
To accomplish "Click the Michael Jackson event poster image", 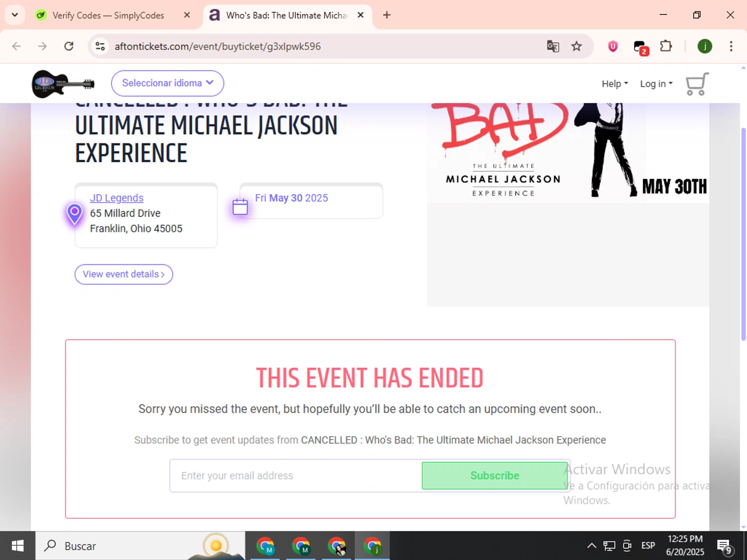I will click(x=568, y=152).
